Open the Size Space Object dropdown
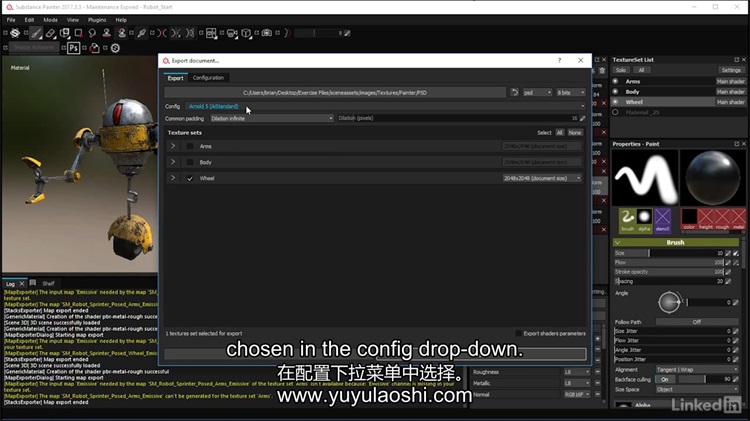Screen dimensions: 750x421 pyautogui.click(x=697, y=389)
